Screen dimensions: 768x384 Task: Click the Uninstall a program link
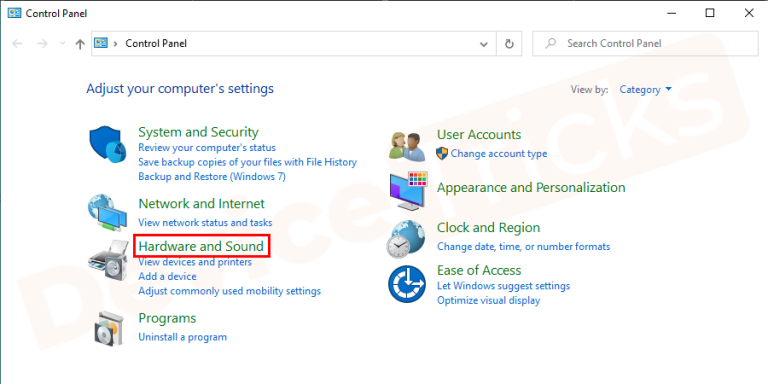(x=183, y=337)
